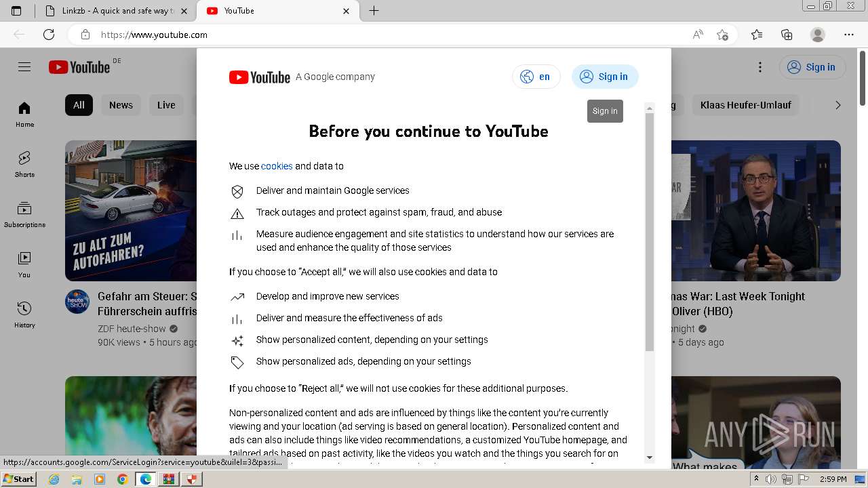Open Edge Settings and more menu
868x488 pixels.
pos(849,35)
